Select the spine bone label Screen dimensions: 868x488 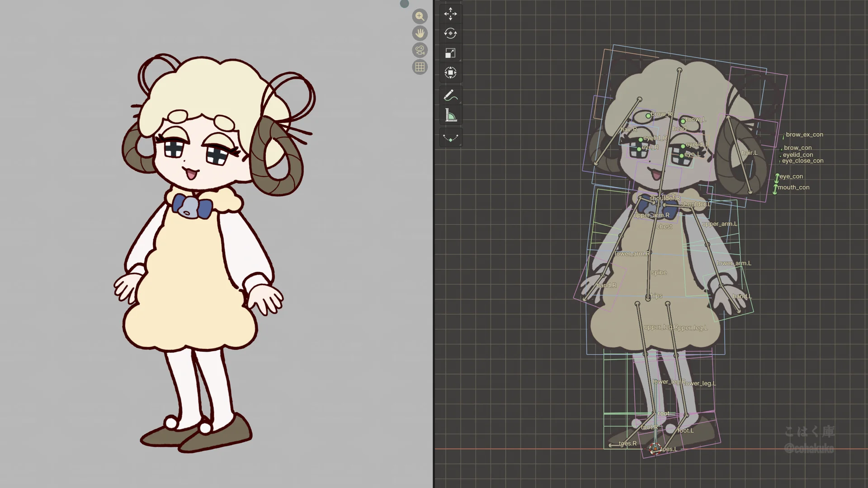[x=659, y=272]
